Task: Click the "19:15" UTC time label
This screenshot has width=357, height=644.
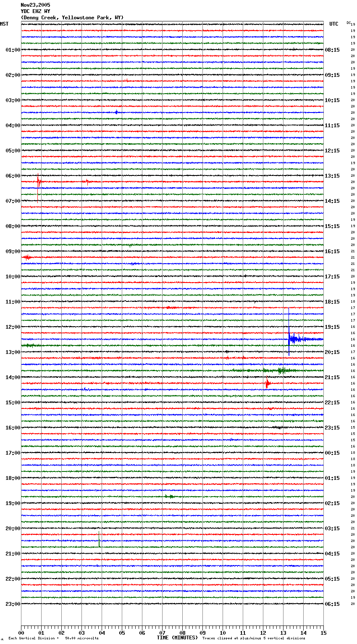Action: [332, 327]
